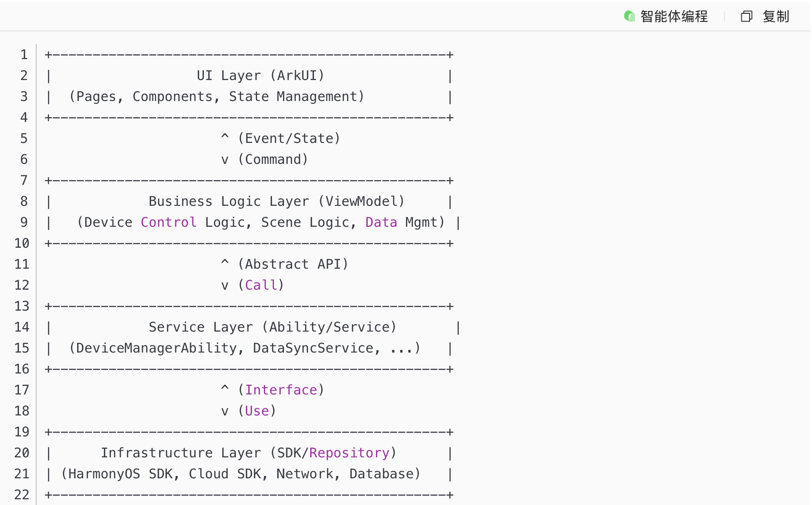Click the highlighted "Call" text
This screenshot has height=505, width=812.
coord(261,285)
